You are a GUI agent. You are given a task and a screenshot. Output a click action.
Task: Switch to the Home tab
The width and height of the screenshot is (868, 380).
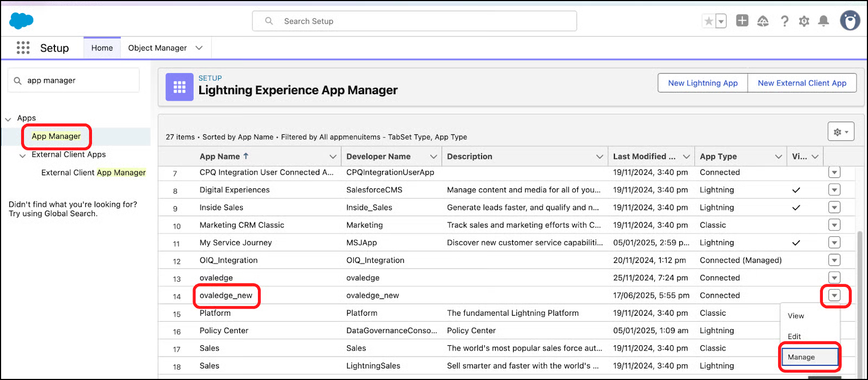coord(102,48)
